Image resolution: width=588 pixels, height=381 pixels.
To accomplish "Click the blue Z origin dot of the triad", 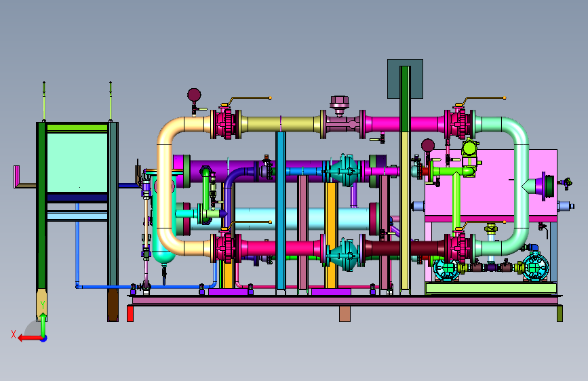I will (x=44, y=338).
